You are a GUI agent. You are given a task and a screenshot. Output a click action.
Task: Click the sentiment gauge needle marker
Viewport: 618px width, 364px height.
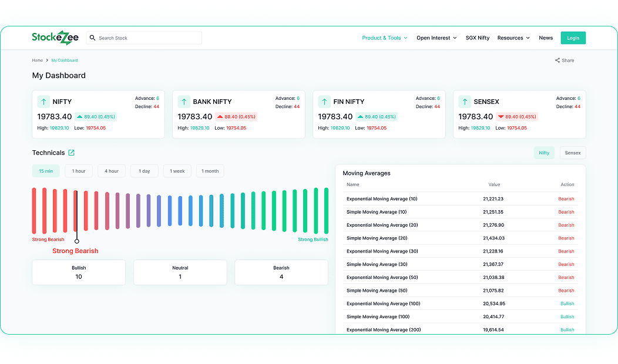point(77,241)
